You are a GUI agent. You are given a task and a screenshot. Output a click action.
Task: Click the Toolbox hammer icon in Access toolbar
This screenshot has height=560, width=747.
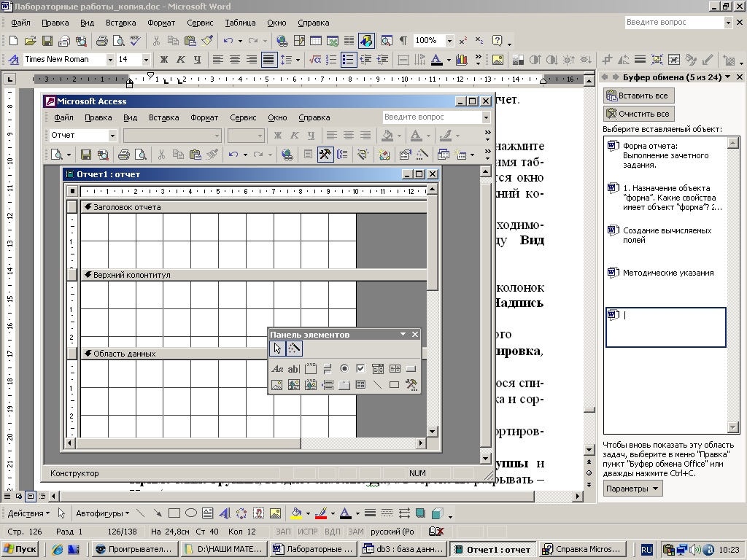click(x=325, y=155)
